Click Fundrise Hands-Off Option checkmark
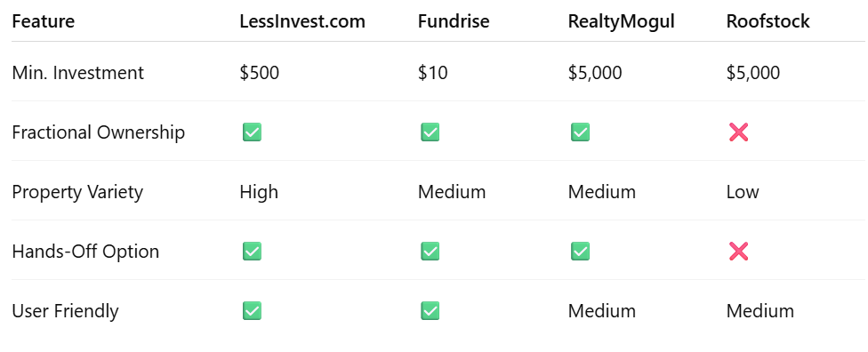 point(430,252)
